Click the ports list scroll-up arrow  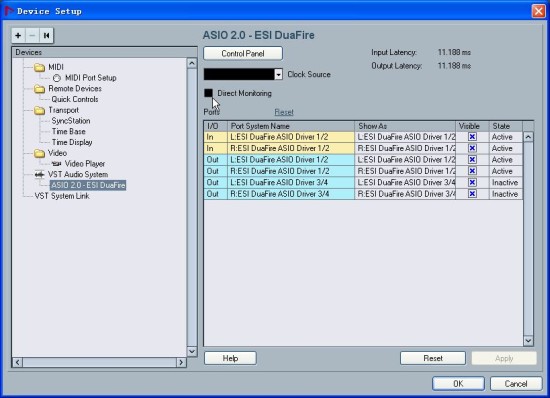(528, 137)
